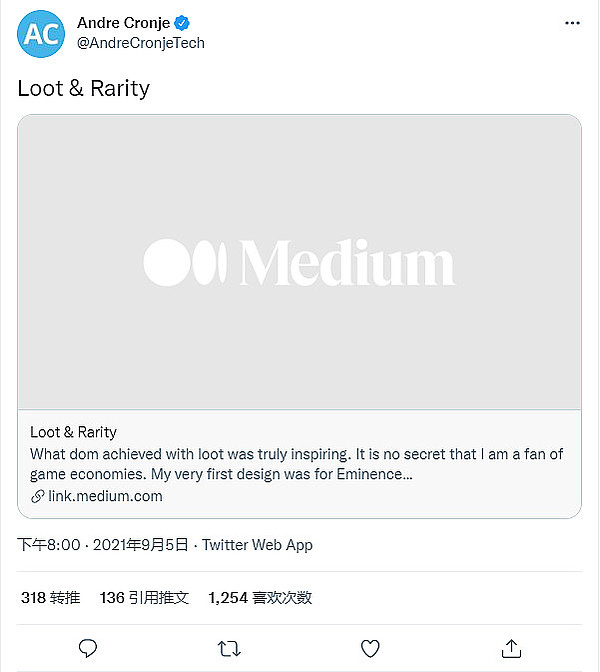Click the Loot & Rarity card title

coord(73,432)
